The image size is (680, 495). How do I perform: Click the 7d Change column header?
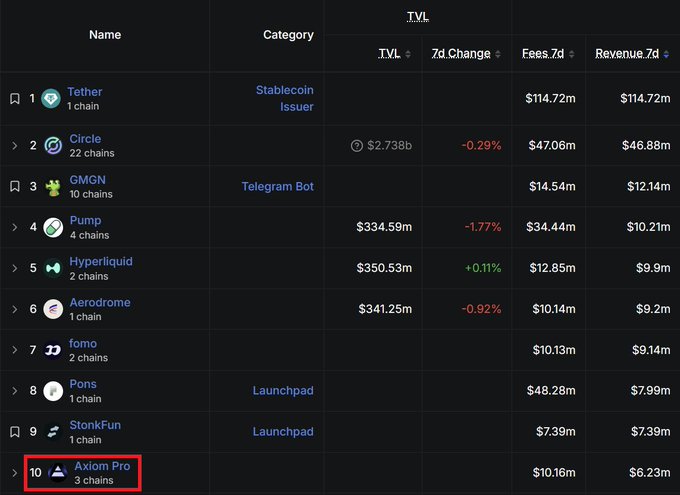[461, 53]
